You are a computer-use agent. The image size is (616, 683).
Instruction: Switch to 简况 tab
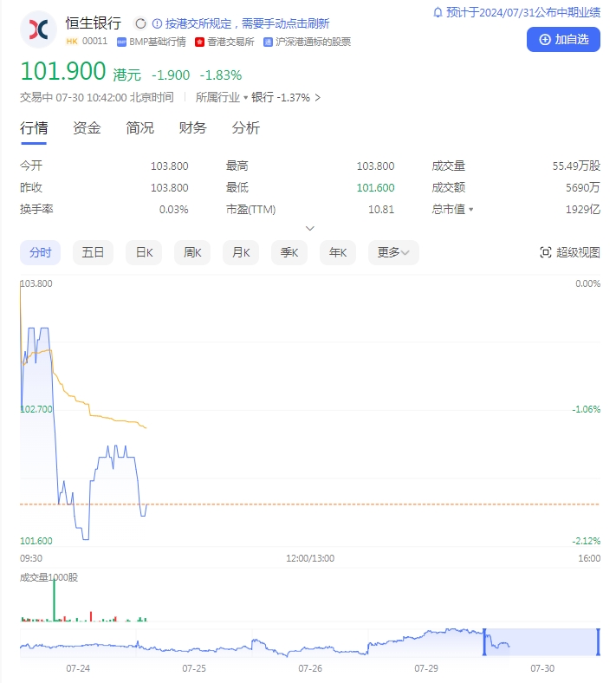click(x=139, y=128)
